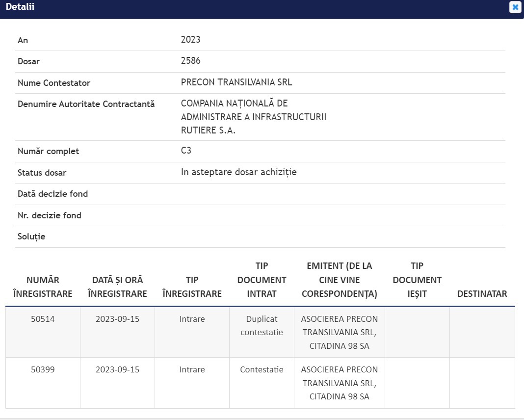Click the 'Dată și oră înregistrare' column header
Screen dimensions: 524x420
[117, 287]
